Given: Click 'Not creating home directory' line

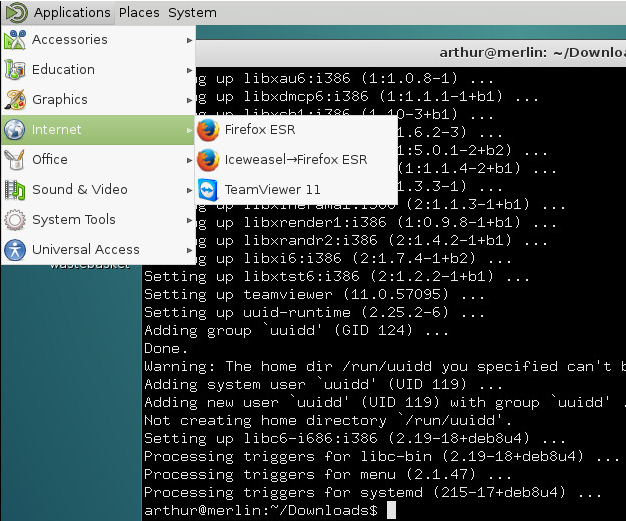Looking at the screenshot, I should coord(328,420).
